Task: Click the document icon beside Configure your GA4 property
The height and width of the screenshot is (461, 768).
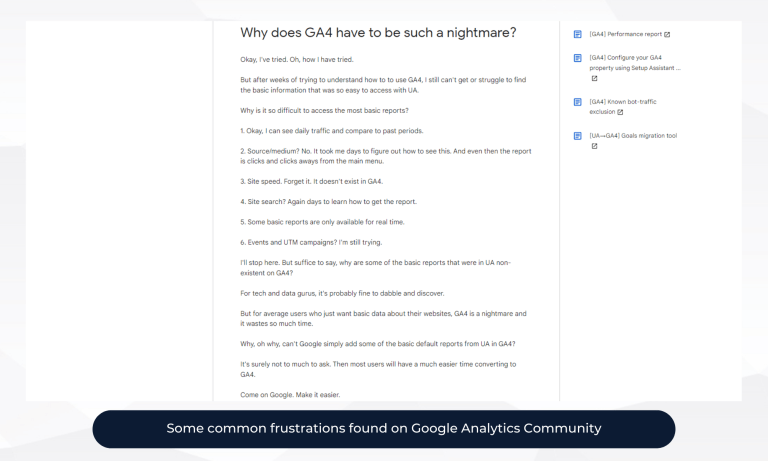Action: point(577,57)
